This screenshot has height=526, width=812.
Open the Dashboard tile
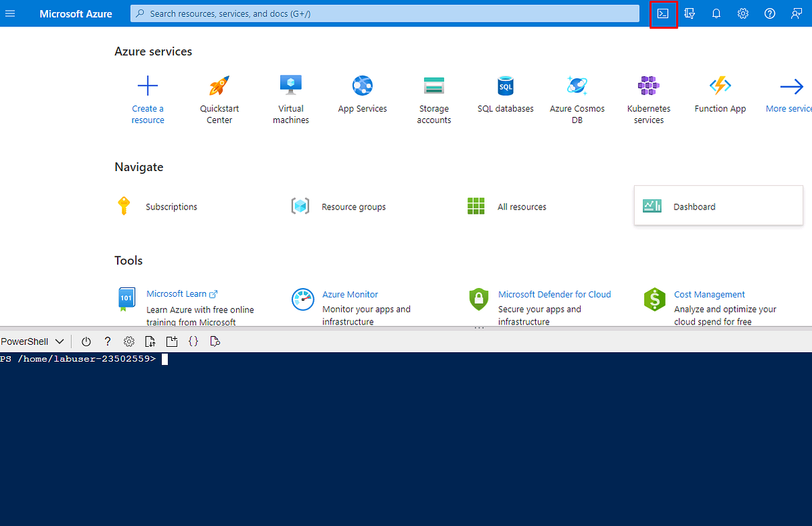(694, 206)
